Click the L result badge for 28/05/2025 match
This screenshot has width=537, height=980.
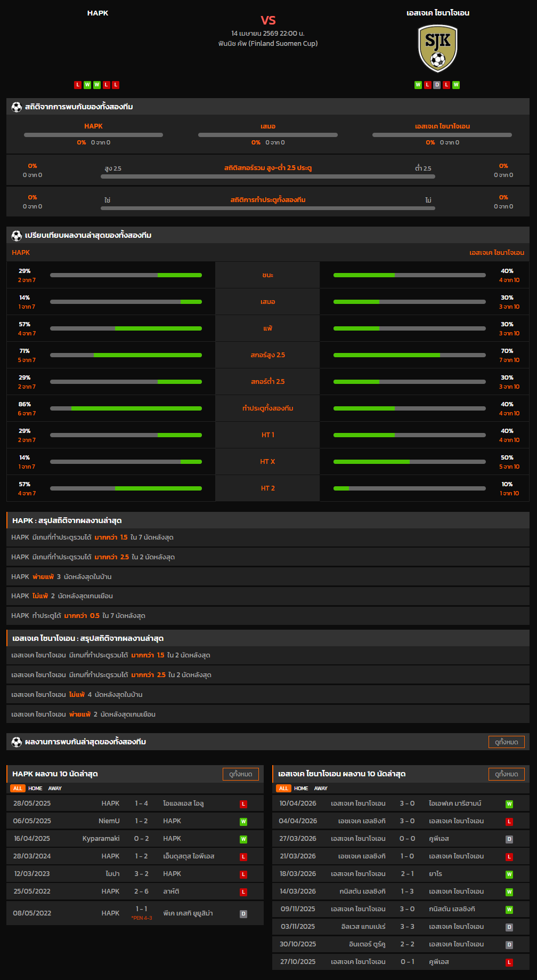[243, 804]
